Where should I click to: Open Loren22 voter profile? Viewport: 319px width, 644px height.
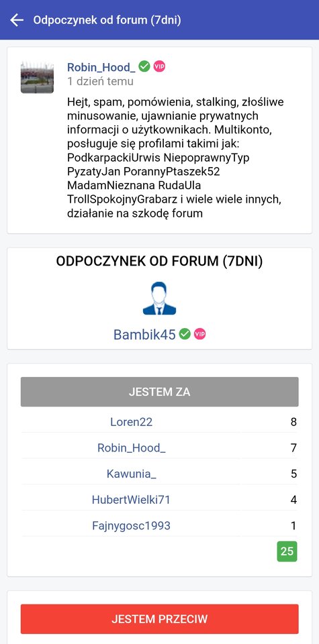click(131, 422)
